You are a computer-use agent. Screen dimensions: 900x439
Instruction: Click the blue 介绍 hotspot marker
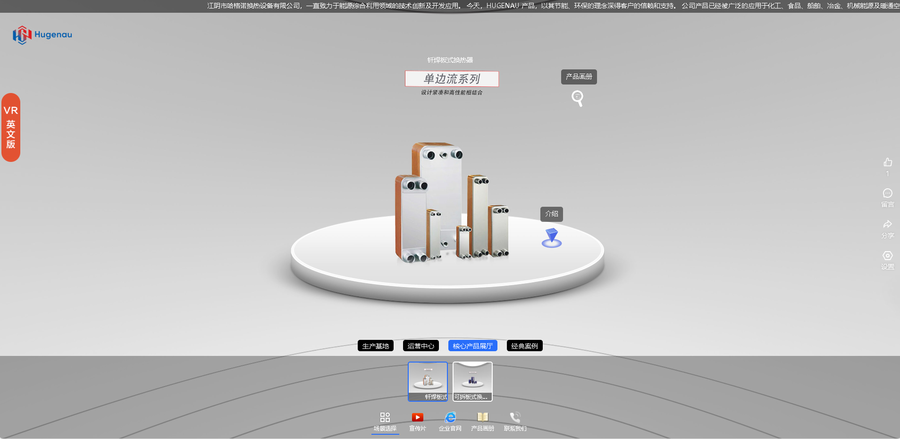[552, 238]
